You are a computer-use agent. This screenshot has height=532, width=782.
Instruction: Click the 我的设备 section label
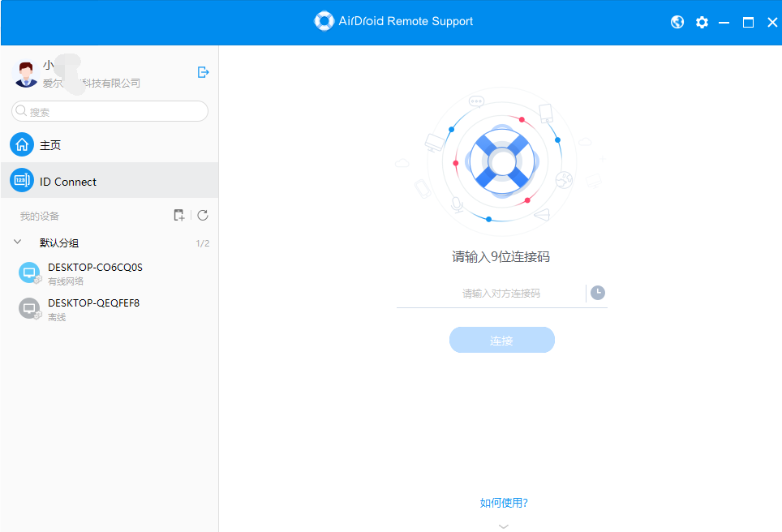click(40, 216)
